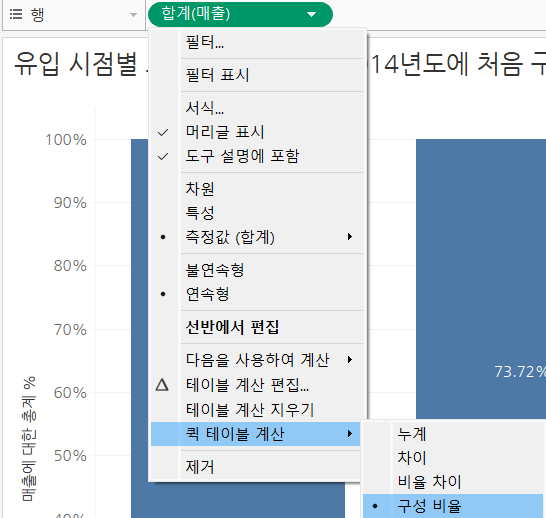Click the 70% axis label
This screenshot has width=546, height=518.
pyautogui.click(x=70, y=329)
